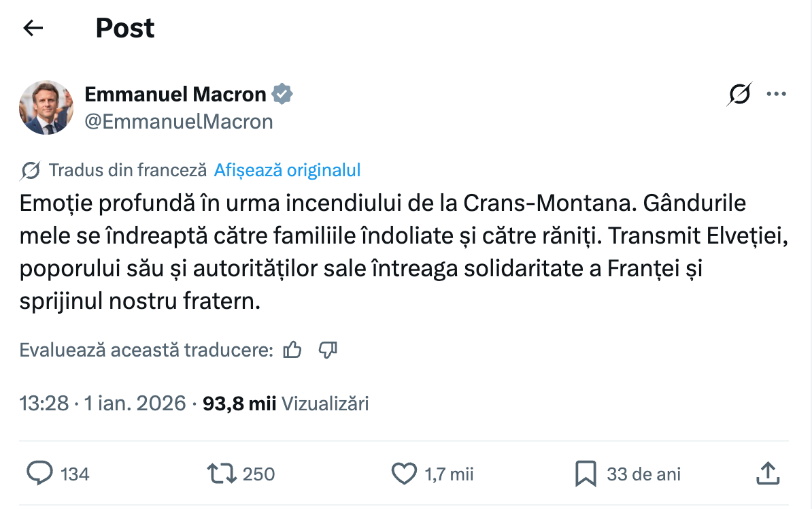Open the share post menu
The height and width of the screenshot is (509, 812).
[x=767, y=473]
